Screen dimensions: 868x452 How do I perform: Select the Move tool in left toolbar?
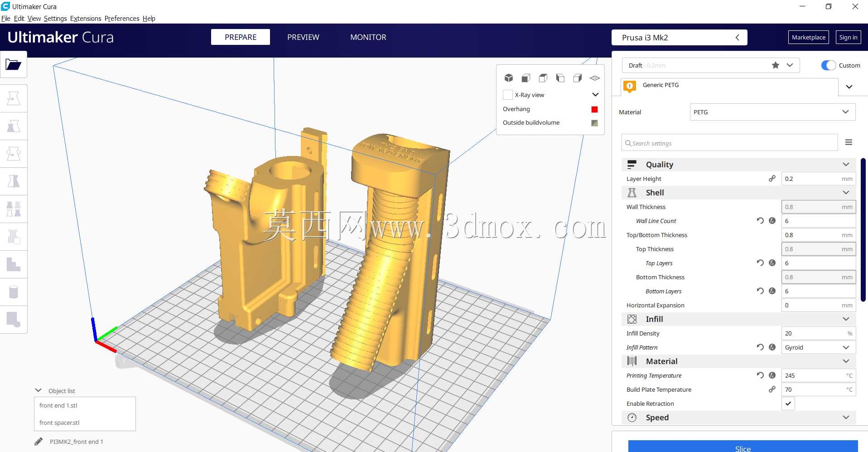[x=14, y=98]
